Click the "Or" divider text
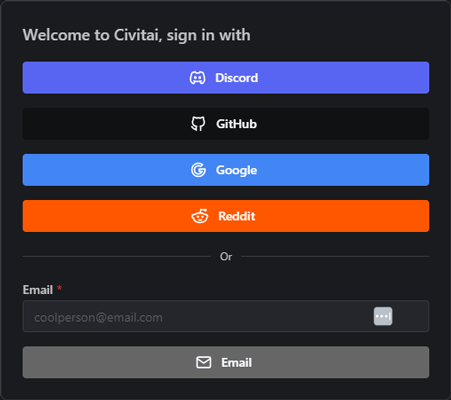This screenshot has width=451, height=400. click(x=226, y=256)
